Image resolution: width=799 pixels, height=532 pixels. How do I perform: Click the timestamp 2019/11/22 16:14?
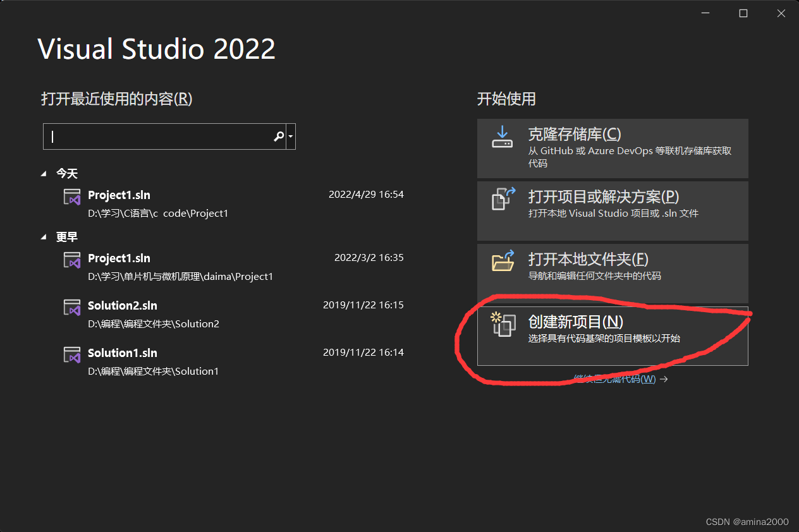point(363,353)
